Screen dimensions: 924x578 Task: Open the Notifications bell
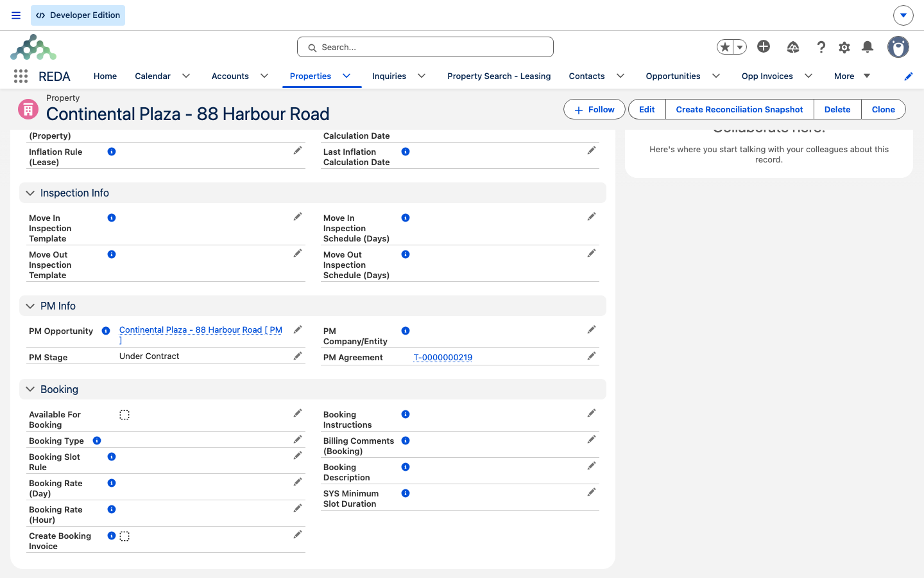868,47
